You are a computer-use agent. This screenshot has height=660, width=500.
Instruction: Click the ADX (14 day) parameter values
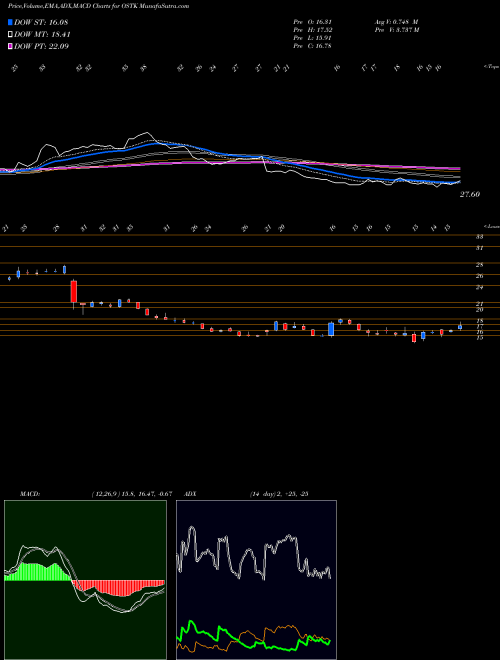click(x=278, y=494)
